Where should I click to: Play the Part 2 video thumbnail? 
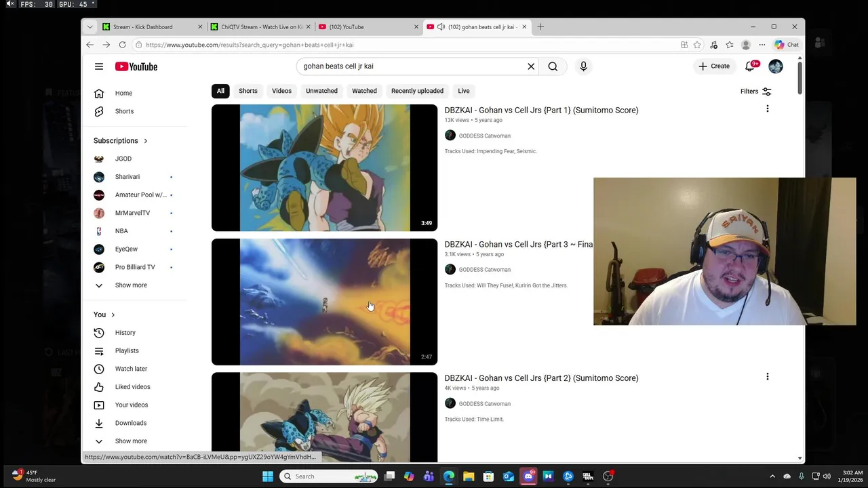tap(324, 418)
